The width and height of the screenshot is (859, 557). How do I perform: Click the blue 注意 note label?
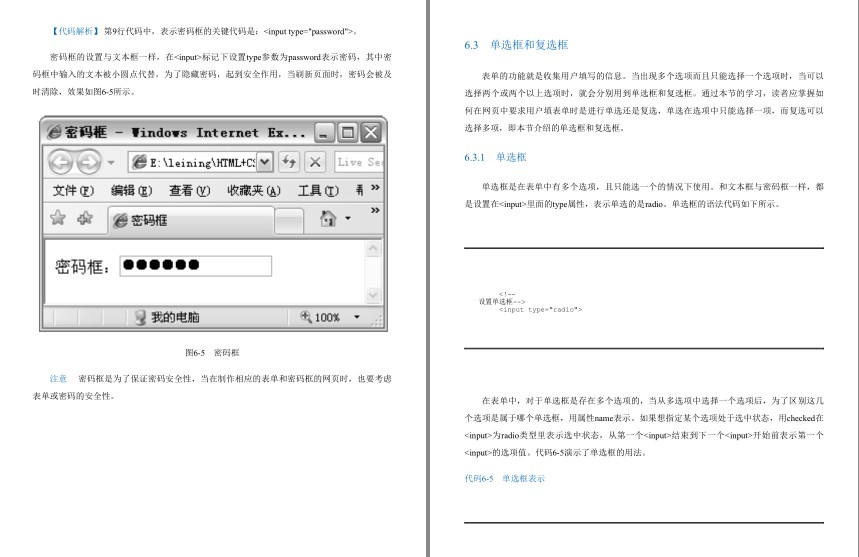58,378
